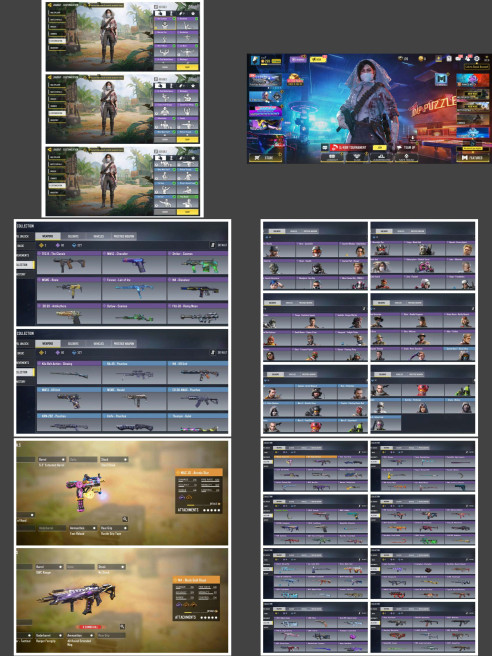Click the yellow JOIN button on tournament banner
This screenshot has height=656, width=492.
(x=379, y=148)
